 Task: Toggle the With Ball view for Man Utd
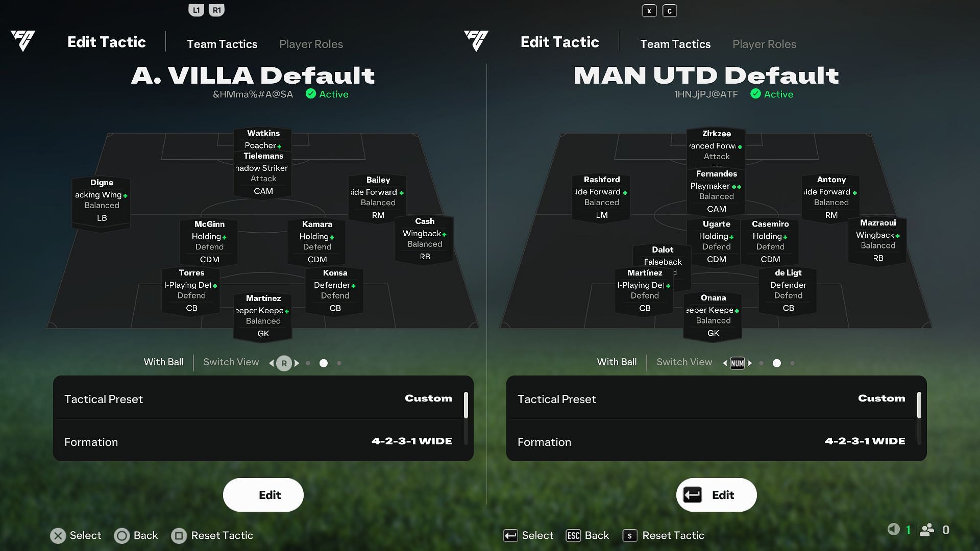pyautogui.click(x=617, y=363)
